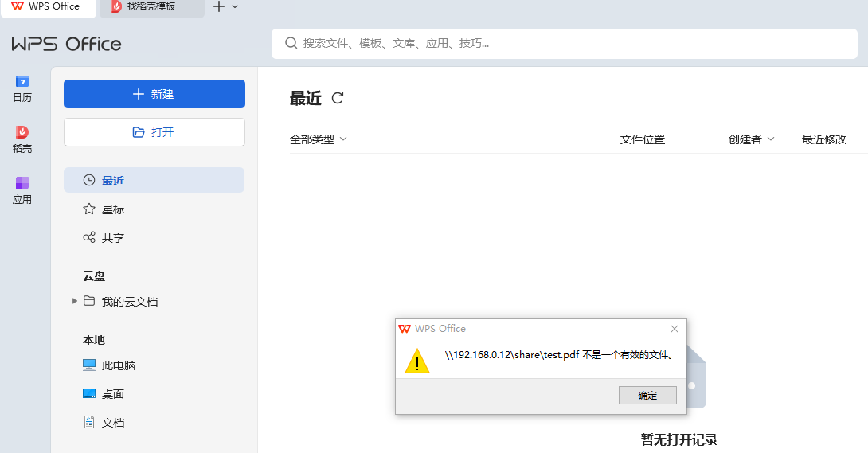Refresh the 最近 list
Viewport: 868px width, 453px height.
click(x=338, y=99)
